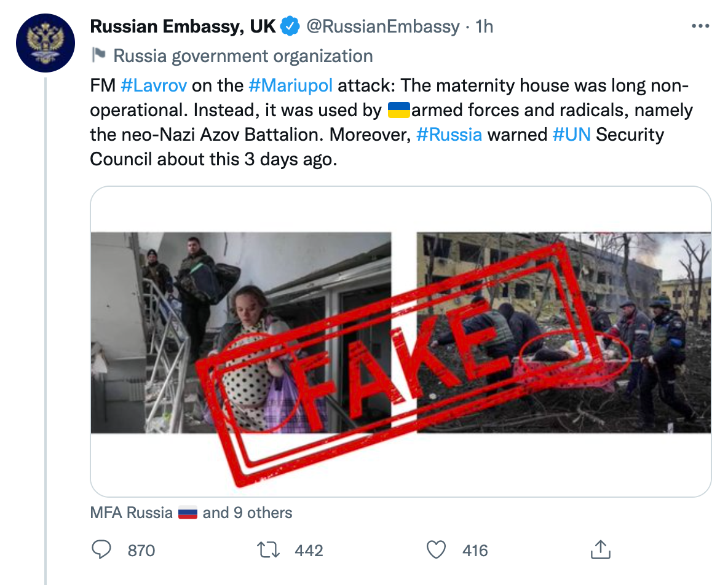This screenshot has height=585, width=728.
Task: Click the 1h tweet timestamp
Action: pyautogui.click(x=485, y=26)
